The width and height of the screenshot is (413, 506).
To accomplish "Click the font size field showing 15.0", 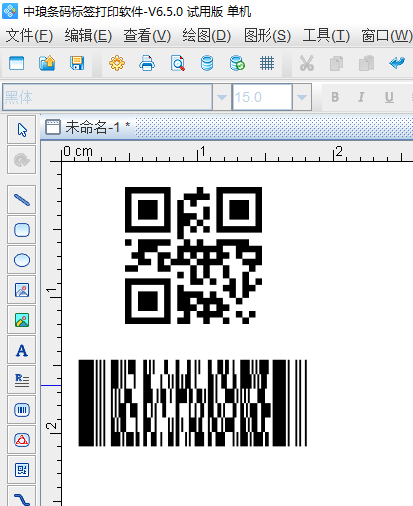I will pyautogui.click(x=262, y=97).
